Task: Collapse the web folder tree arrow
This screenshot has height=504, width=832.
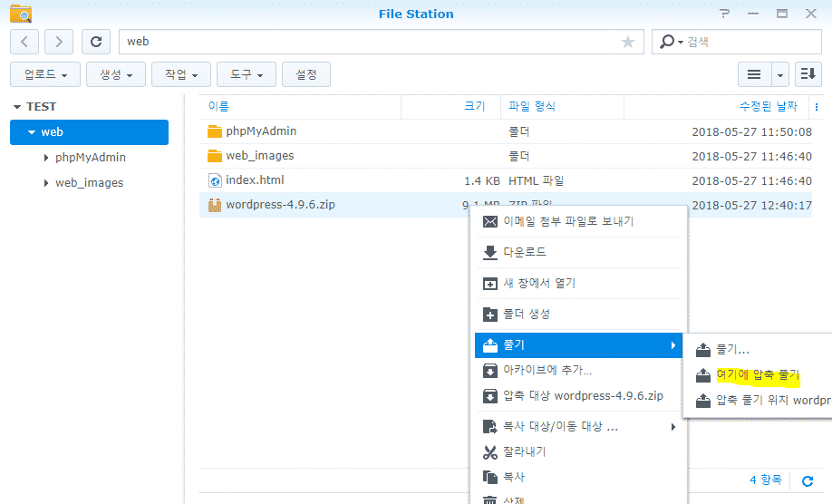Action: [x=32, y=132]
